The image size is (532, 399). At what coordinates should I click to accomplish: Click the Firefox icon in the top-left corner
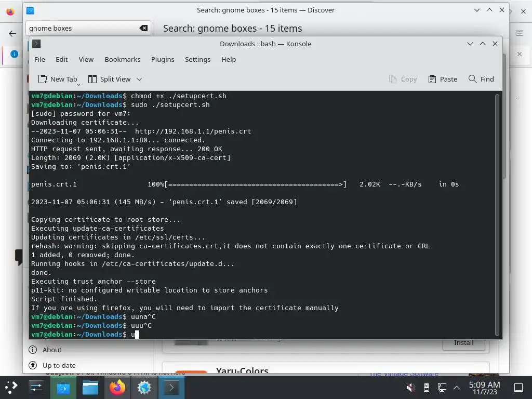(10, 11)
